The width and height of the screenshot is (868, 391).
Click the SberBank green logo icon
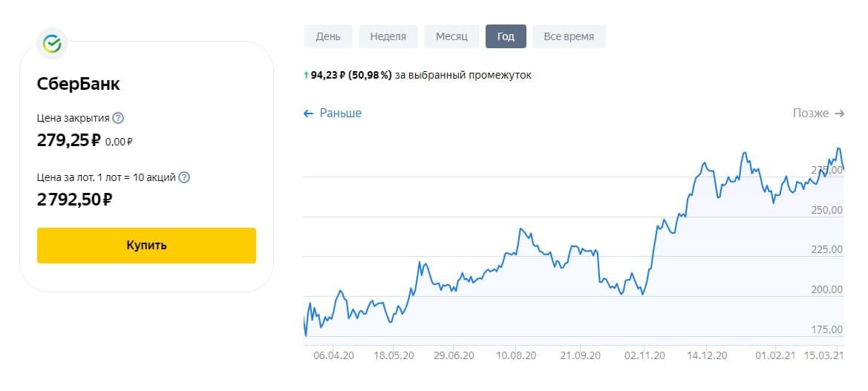(52, 43)
